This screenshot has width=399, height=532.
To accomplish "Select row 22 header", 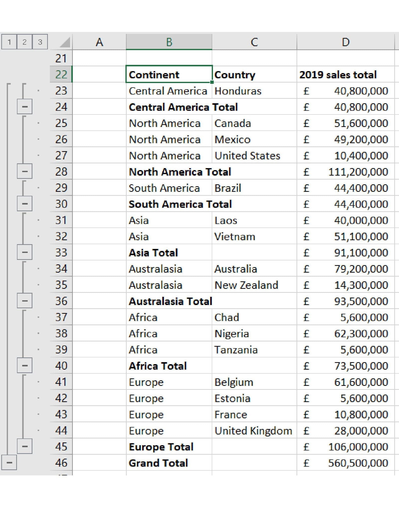I will pos(61,74).
